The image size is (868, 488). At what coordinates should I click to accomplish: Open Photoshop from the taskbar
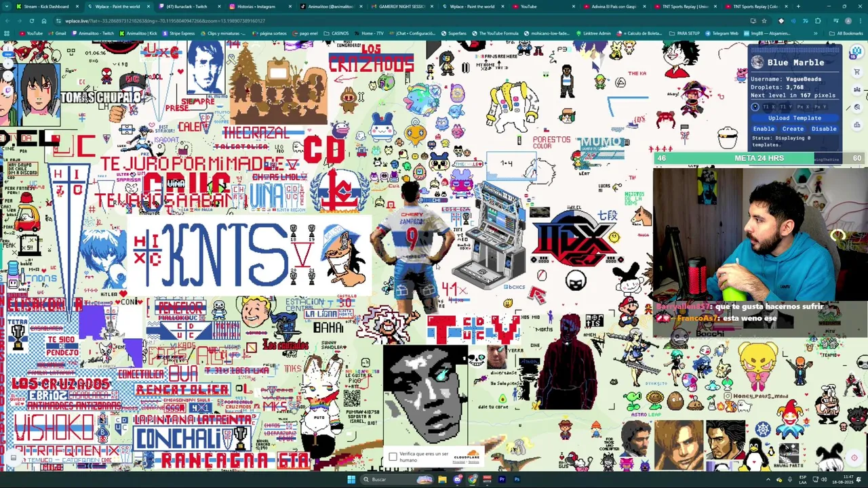tap(517, 479)
